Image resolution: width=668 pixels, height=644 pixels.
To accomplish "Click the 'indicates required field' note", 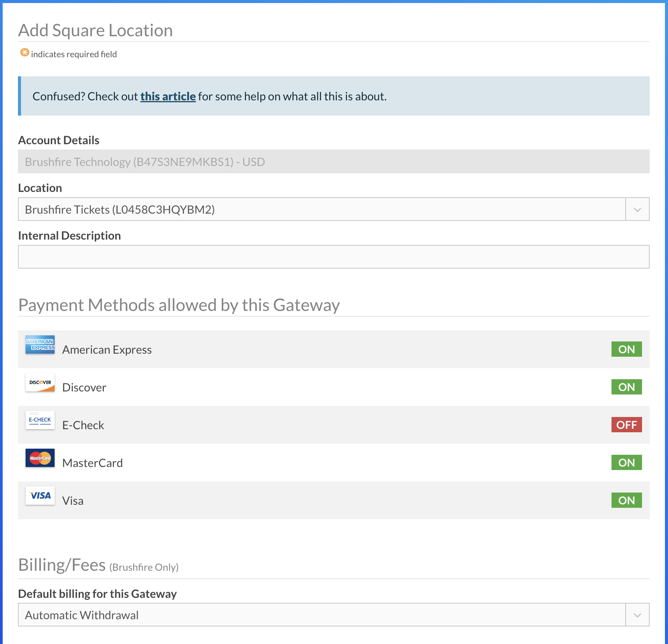I will point(74,54).
